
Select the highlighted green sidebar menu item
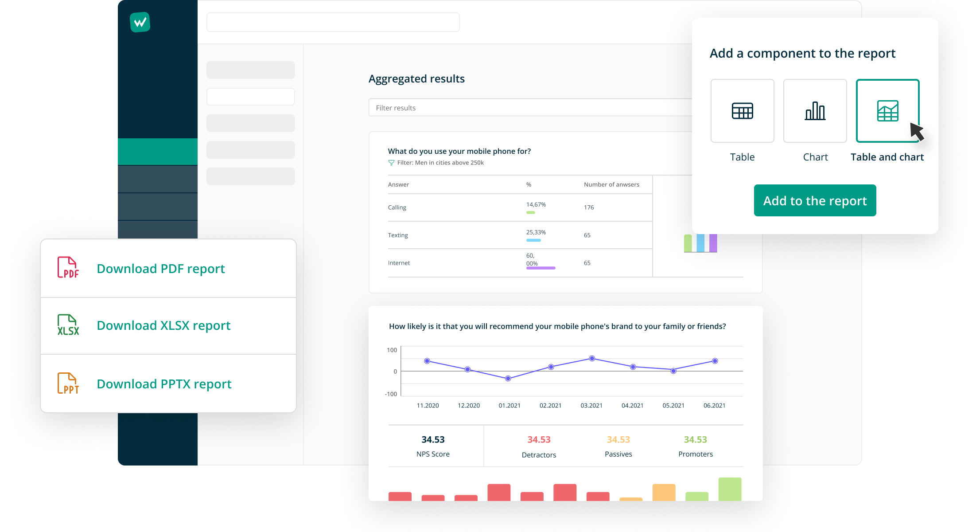click(158, 152)
